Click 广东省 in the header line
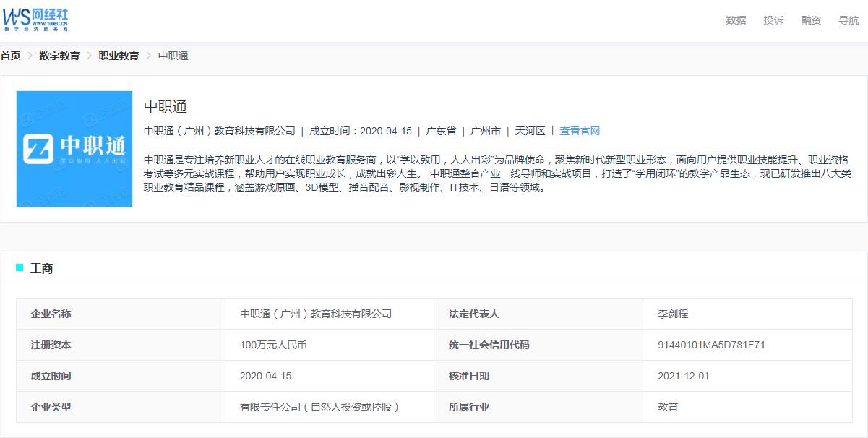 coord(441,131)
